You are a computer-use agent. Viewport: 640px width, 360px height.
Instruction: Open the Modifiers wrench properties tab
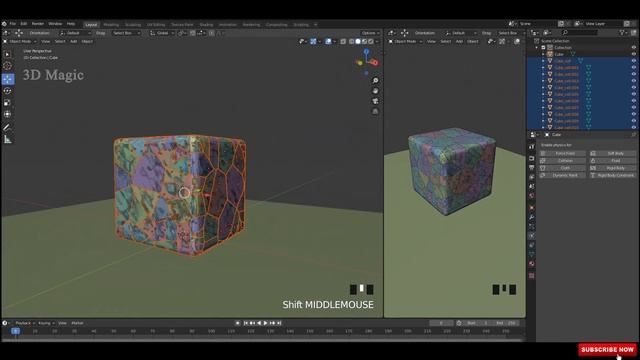[531, 217]
